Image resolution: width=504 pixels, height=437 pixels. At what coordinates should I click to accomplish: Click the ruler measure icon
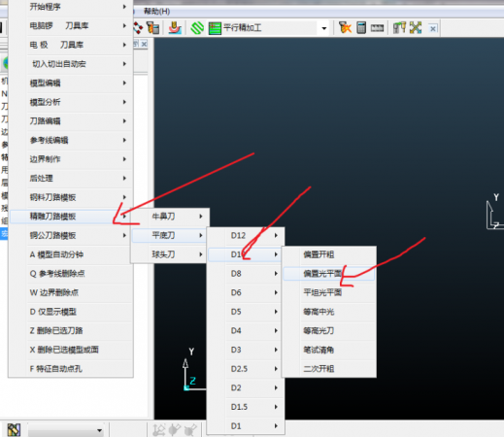tap(377, 28)
